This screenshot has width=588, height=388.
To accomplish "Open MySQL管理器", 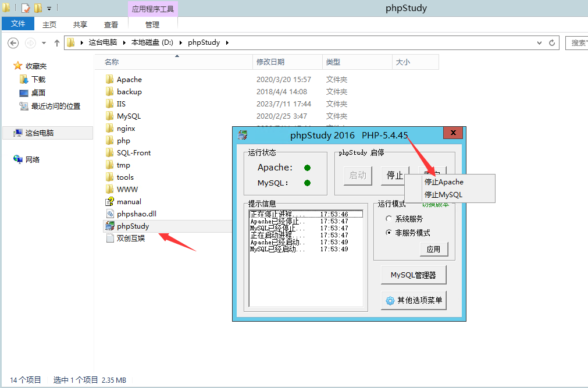I will (x=414, y=274).
